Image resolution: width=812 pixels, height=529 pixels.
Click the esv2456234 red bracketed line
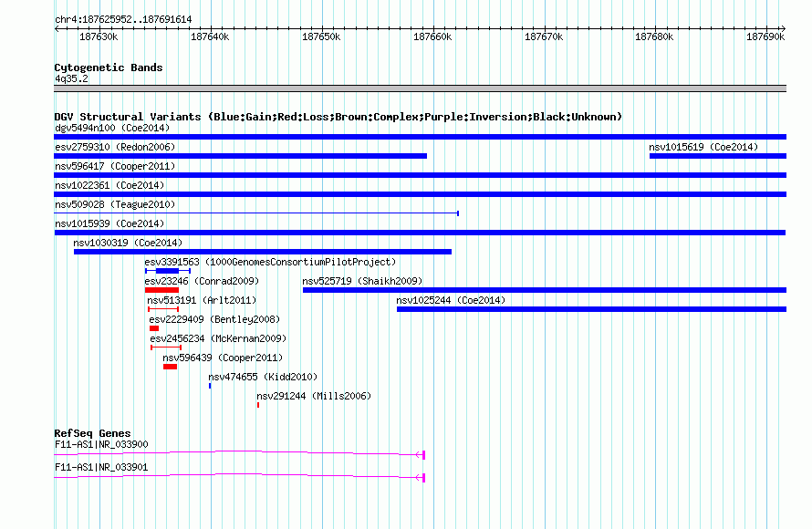coord(166,347)
